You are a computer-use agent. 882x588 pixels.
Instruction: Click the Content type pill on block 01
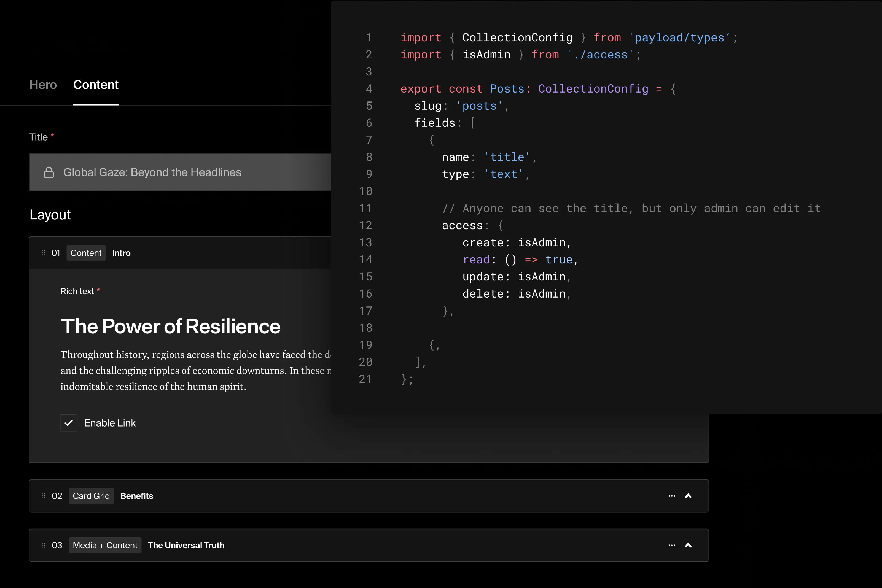pyautogui.click(x=86, y=253)
